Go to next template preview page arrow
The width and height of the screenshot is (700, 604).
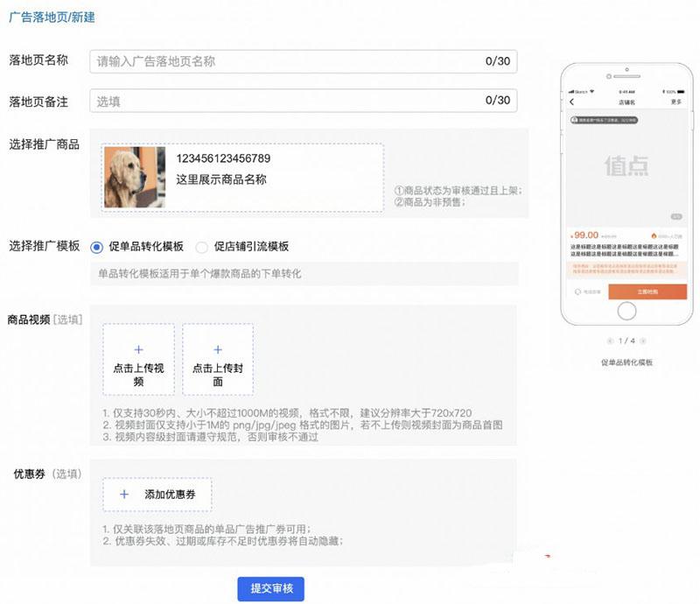point(643,341)
